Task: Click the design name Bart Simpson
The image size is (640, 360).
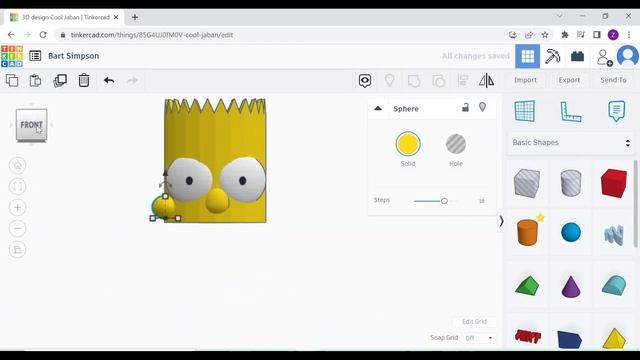Action: coord(73,56)
